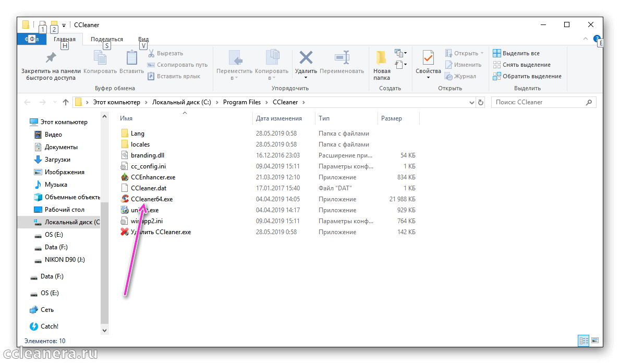Click Выделить все

tap(516, 53)
